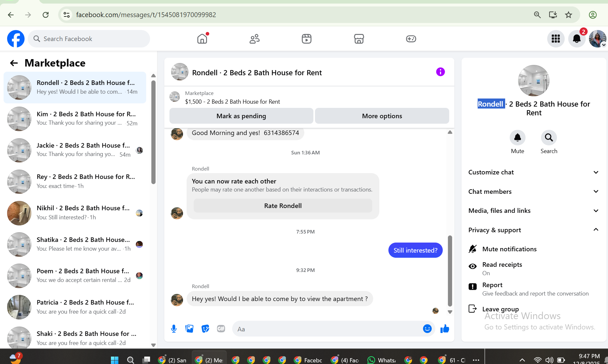Click Rate Rondell button
The image size is (608, 364).
coord(283,206)
